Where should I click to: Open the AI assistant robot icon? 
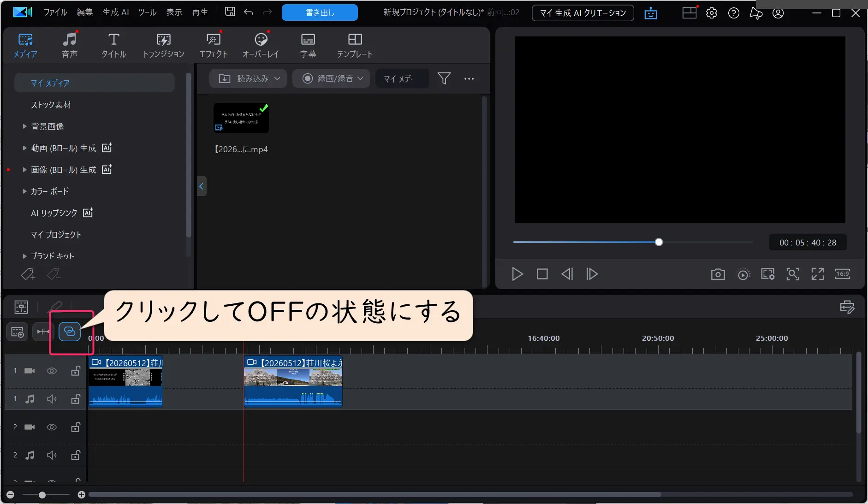[x=651, y=13]
